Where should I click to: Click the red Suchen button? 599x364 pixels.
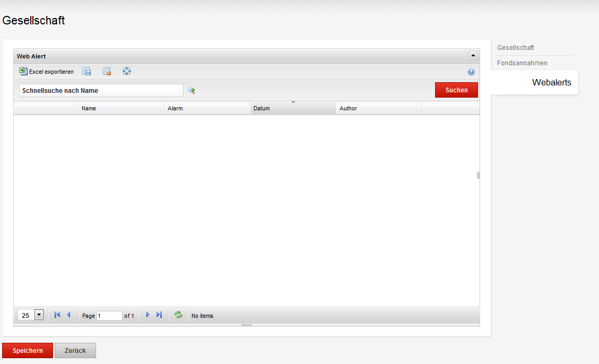(x=456, y=90)
